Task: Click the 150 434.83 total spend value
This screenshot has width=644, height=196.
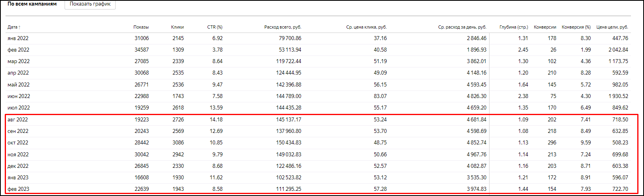Action: (288, 143)
